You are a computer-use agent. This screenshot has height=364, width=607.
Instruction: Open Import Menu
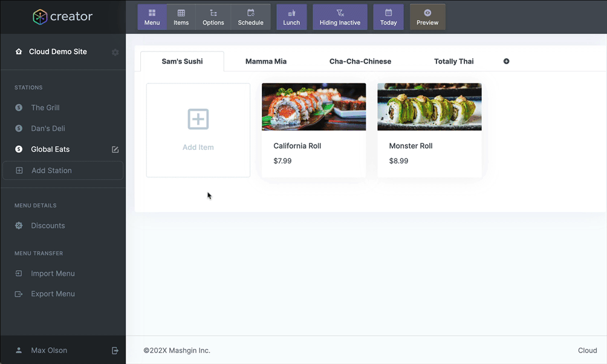point(53,273)
